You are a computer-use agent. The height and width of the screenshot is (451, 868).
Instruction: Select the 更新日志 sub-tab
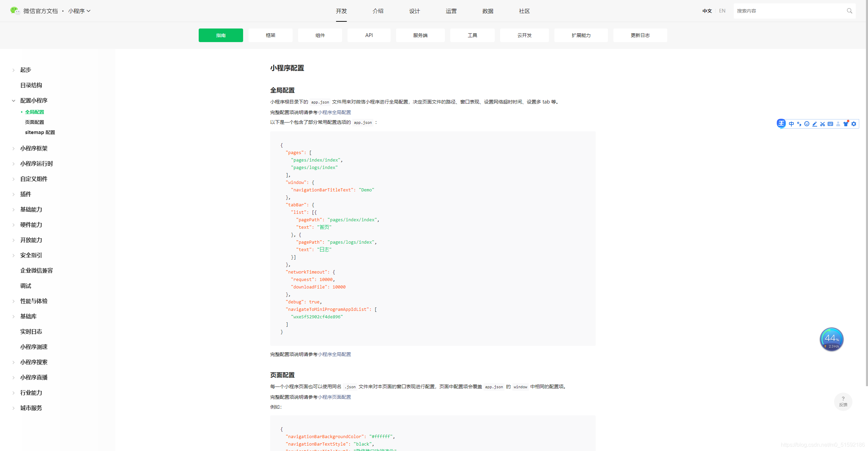click(x=640, y=35)
